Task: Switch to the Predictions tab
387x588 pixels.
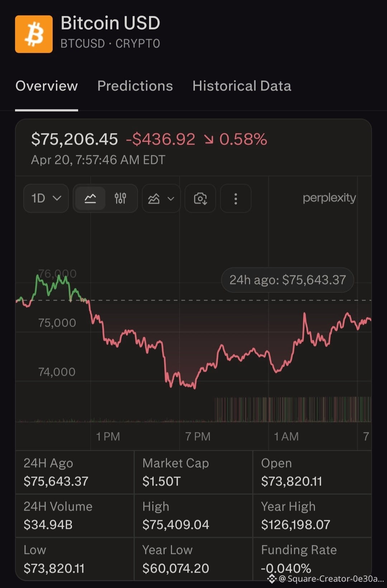Action: (135, 86)
